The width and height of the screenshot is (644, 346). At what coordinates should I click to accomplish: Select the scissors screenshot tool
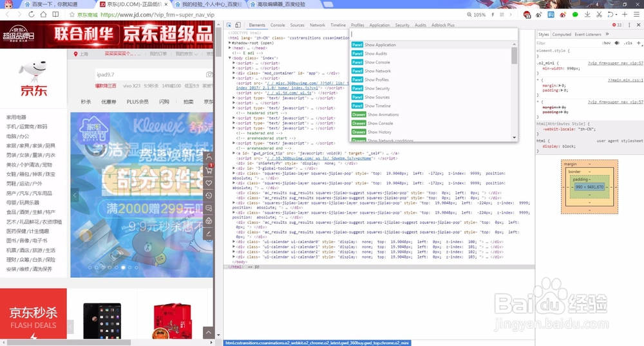pyautogui.click(x=599, y=14)
